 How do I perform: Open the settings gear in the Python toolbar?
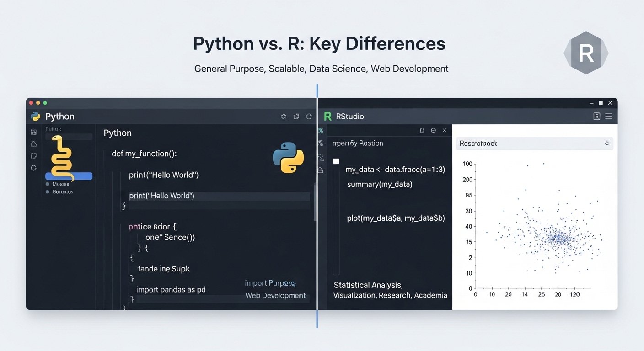tap(283, 116)
